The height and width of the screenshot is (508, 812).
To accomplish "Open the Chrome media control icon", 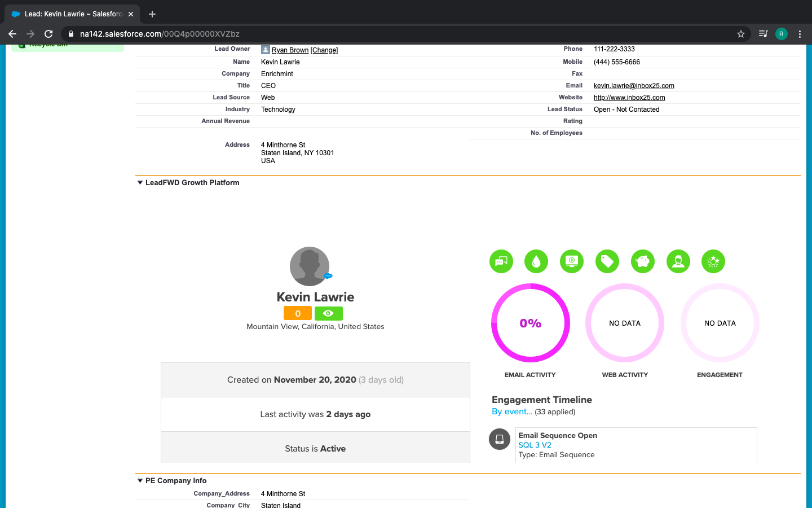I will click(763, 34).
